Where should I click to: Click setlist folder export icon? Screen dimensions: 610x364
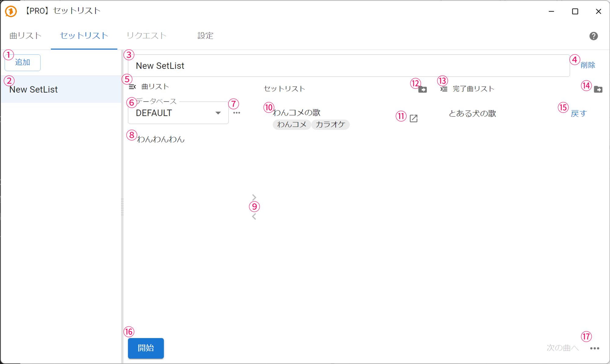pyautogui.click(x=422, y=89)
